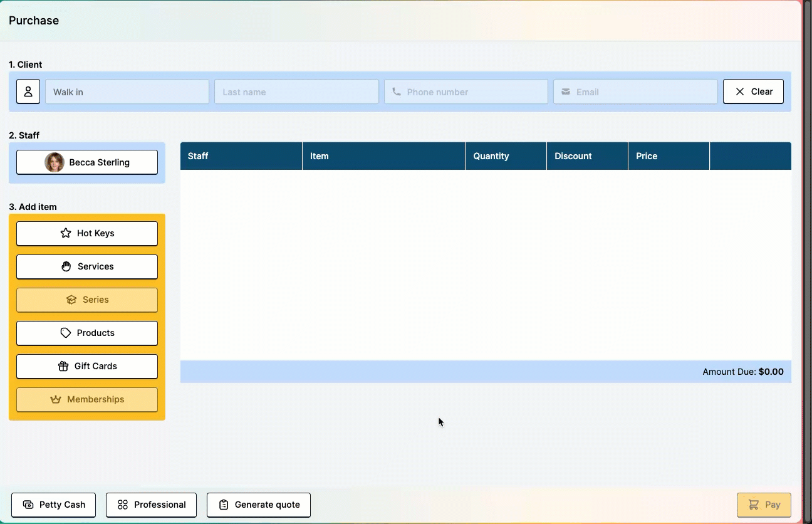
Task: Click the gift box icon on Gift Cards
Action: (63, 366)
